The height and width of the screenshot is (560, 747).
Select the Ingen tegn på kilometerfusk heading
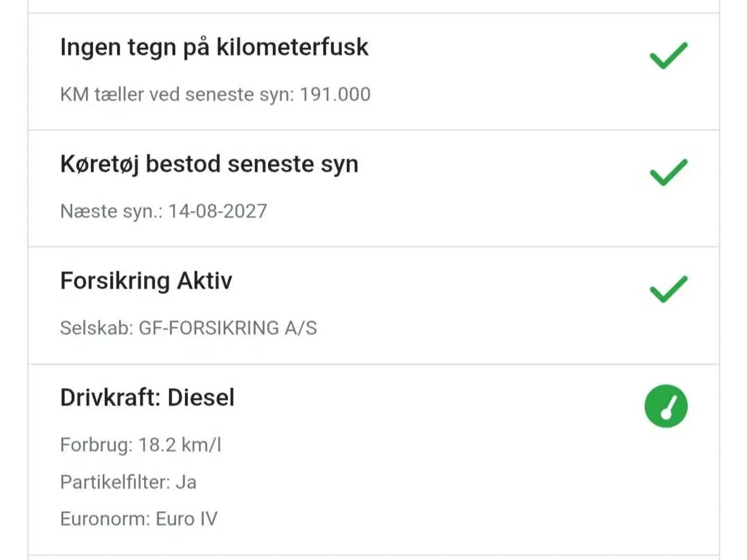click(215, 47)
